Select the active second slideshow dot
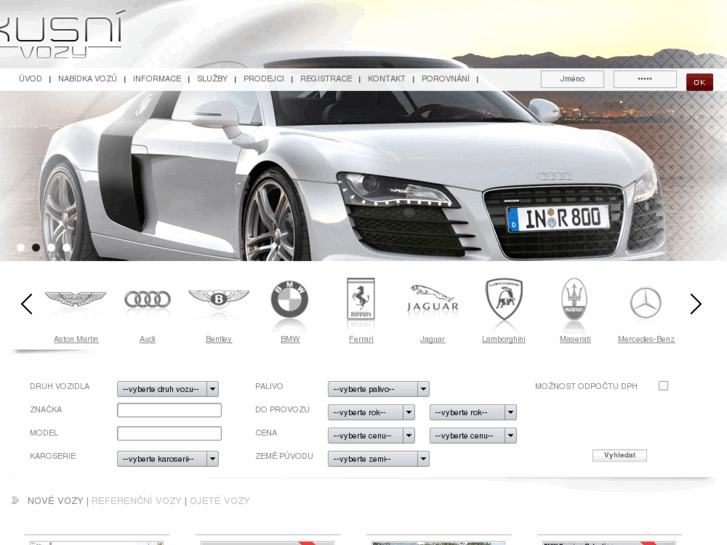Screen dimensions: 727x545 (x=36, y=247)
